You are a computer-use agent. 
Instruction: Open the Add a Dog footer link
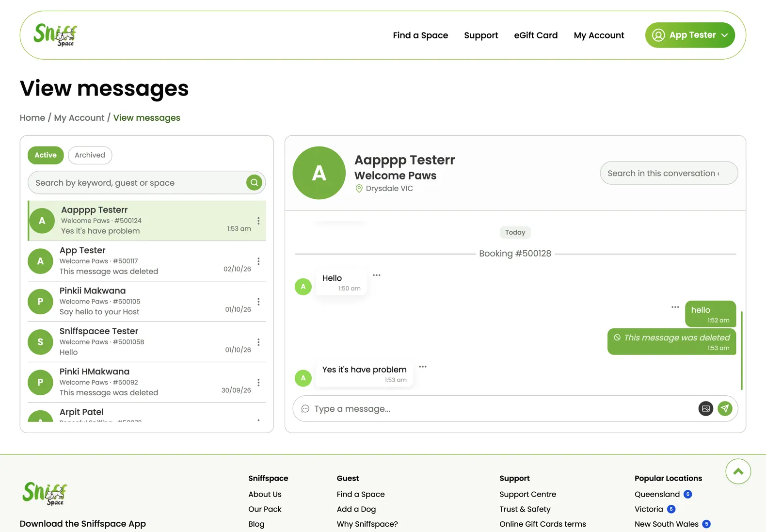tap(356, 509)
